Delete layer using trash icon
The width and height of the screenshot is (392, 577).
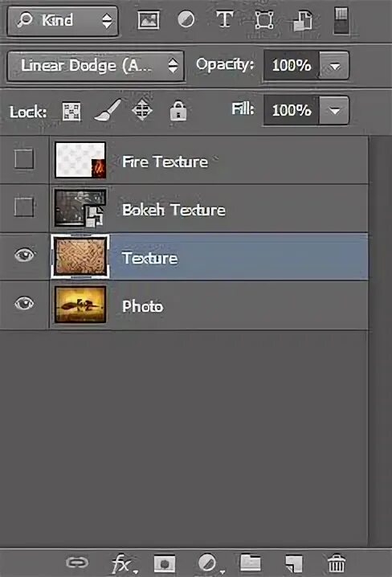click(336, 563)
